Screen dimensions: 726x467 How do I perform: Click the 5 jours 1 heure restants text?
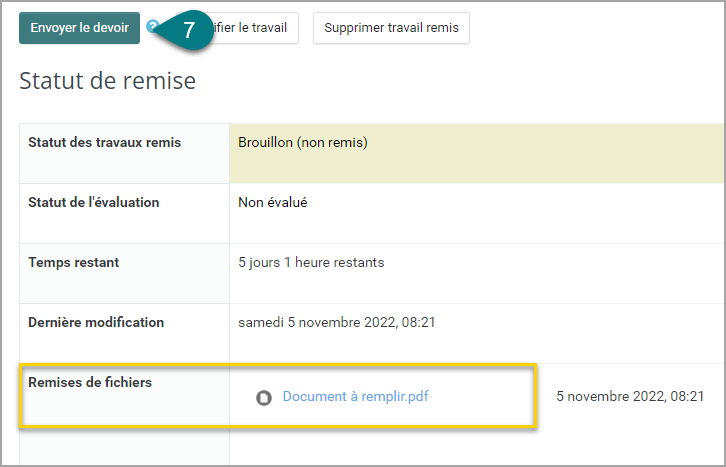[x=311, y=262]
